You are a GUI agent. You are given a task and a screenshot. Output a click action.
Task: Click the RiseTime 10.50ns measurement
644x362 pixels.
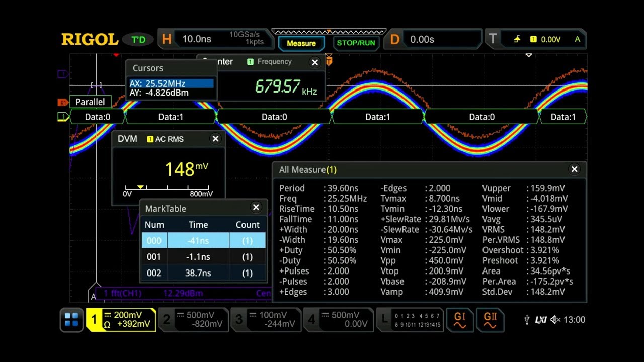(x=319, y=209)
